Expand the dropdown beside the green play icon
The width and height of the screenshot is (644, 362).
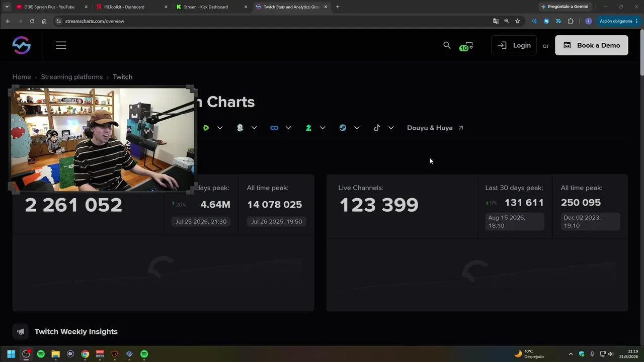point(220,128)
